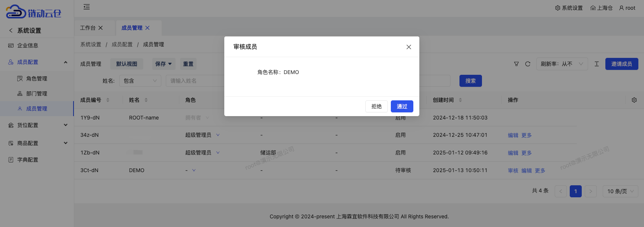644x227 pixels.
Task: Close the 工作台 tab
Action: click(101, 28)
